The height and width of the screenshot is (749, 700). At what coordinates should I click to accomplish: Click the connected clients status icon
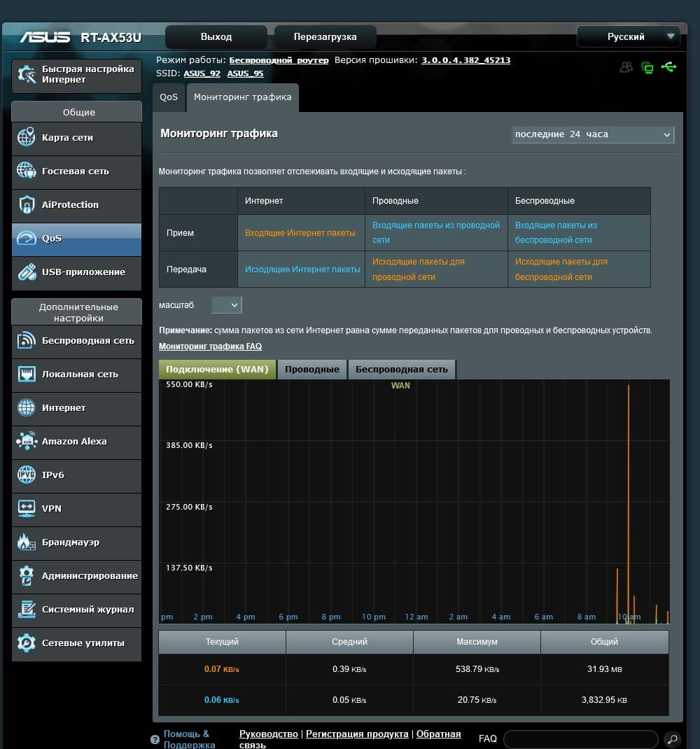point(626,67)
